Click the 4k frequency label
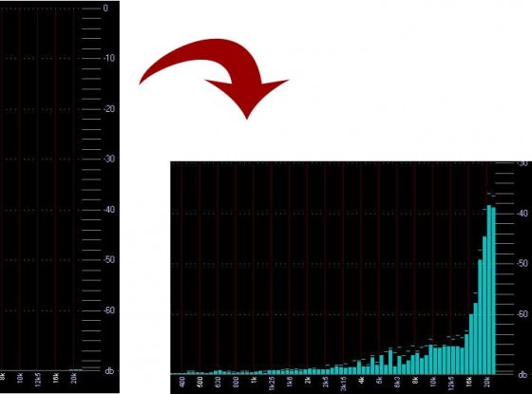 tap(361, 381)
